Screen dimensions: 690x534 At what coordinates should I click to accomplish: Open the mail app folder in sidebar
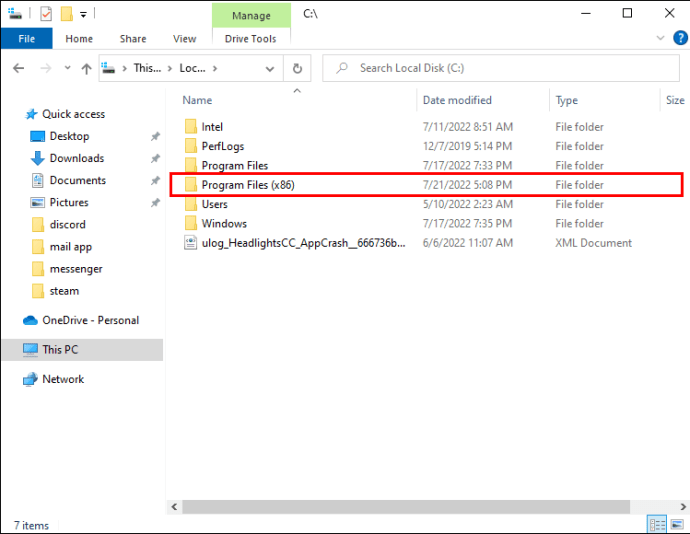pos(70,247)
